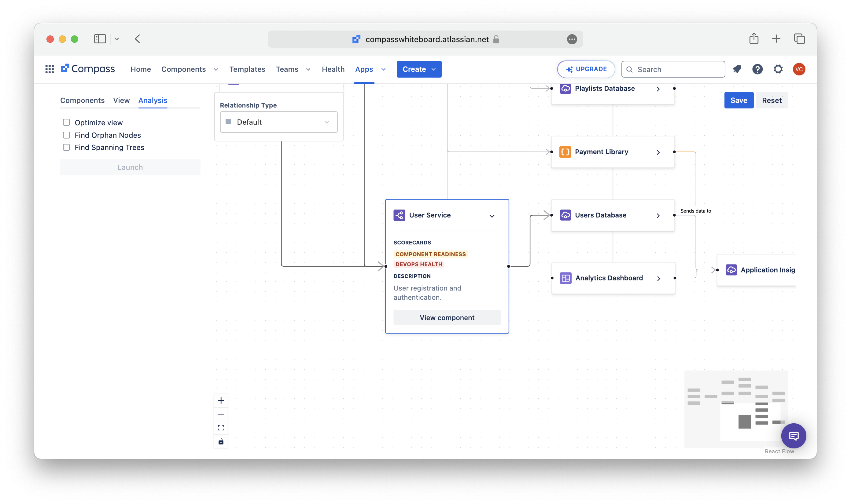Open the Relationship Type Default dropdown
This screenshot has width=851, height=504.
pos(279,122)
